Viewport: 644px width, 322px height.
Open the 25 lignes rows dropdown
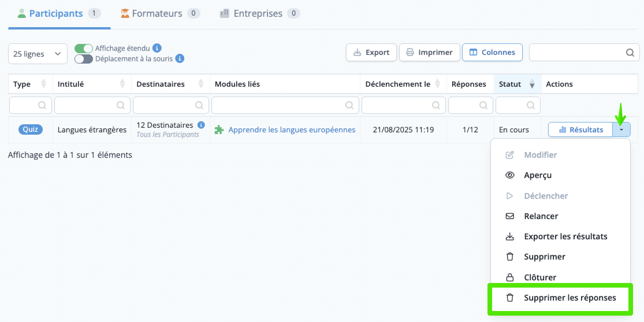pyautogui.click(x=38, y=54)
